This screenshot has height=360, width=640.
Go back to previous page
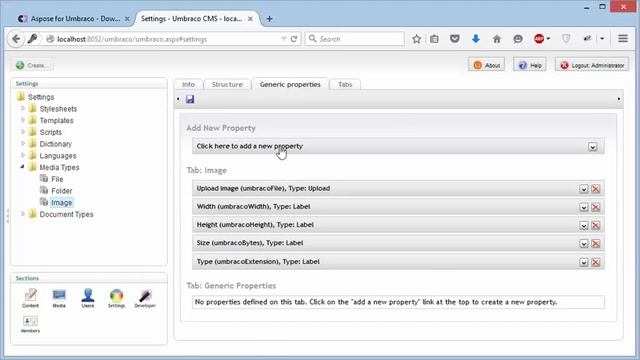(16, 39)
